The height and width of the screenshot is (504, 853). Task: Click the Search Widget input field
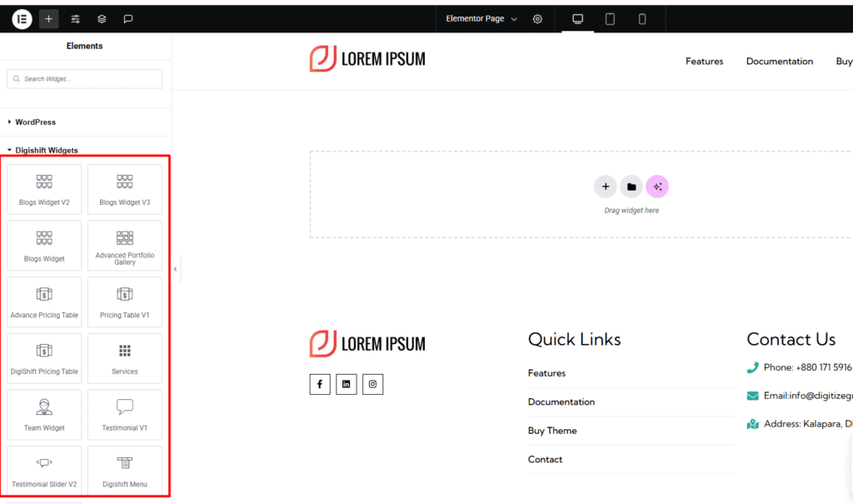click(85, 79)
